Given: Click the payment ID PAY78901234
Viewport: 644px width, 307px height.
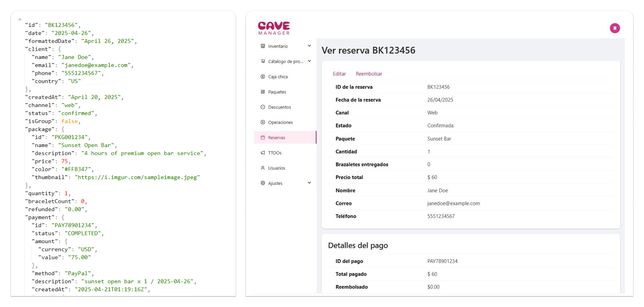Looking at the screenshot, I should click(x=442, y=261).
